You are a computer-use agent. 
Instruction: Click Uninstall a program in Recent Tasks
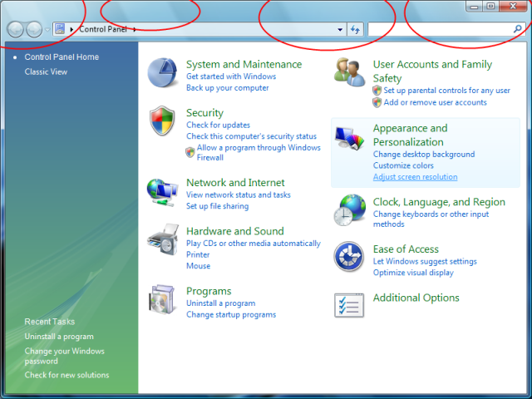(59, 337)
